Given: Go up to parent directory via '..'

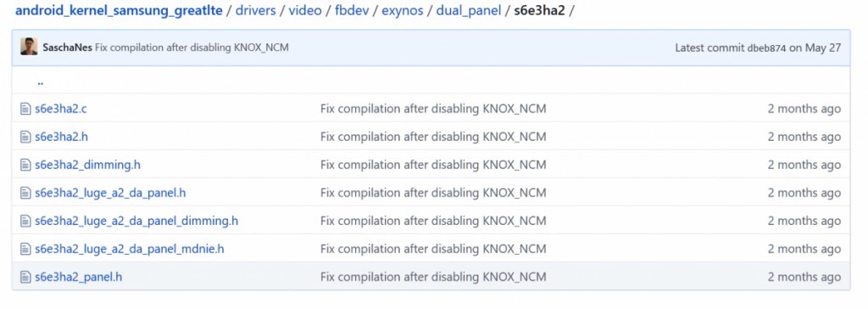Looking at the screenshot, I should click(41, 81).
